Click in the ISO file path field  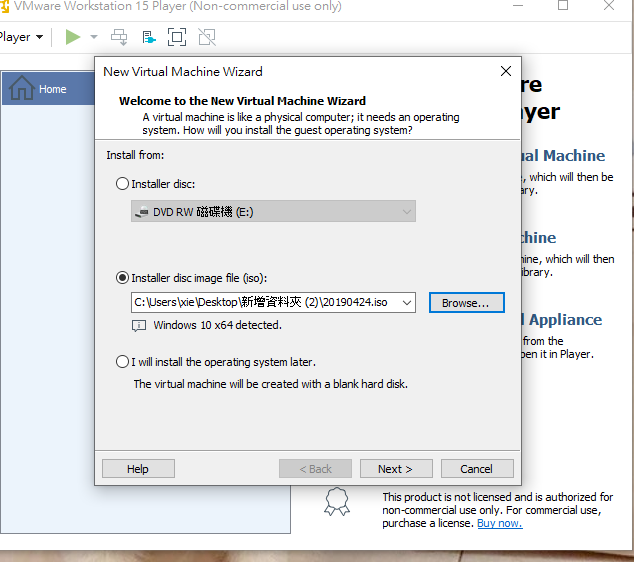click(x=266, y=302)
